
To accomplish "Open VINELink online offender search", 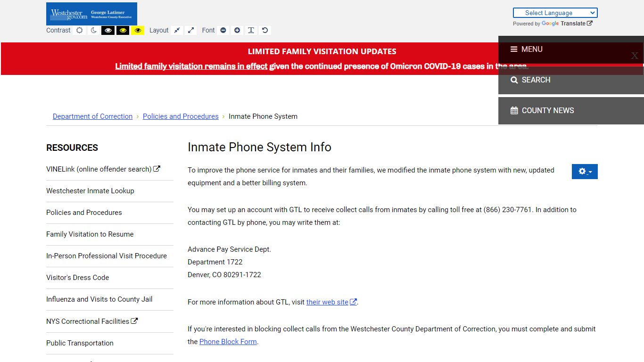I will pos(103,169).
